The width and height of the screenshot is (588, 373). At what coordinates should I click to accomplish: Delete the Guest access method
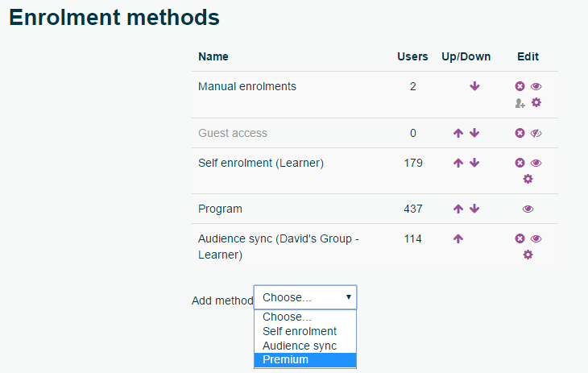pyautogui.click(x=520, y=134)
